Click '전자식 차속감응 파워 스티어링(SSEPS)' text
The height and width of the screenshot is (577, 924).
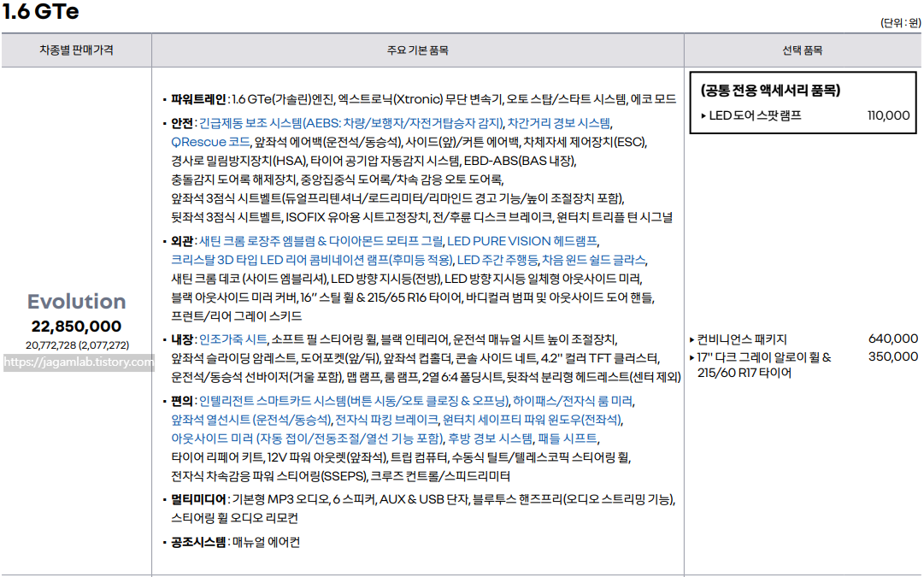tap(269, 476)
